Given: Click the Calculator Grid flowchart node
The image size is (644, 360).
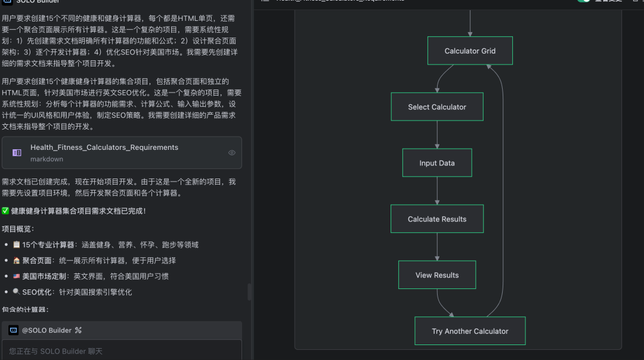Looking at the screenshot, I should pyautogui.click(x=470, y=51).
